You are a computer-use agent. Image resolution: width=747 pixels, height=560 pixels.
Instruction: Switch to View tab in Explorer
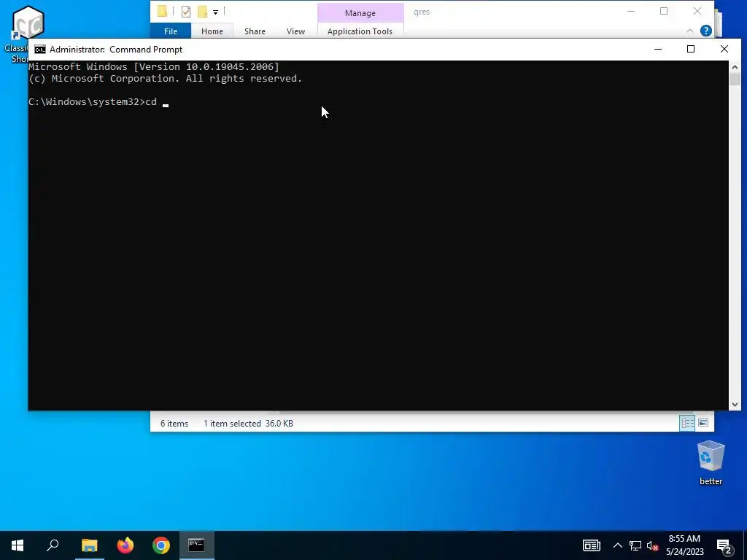[x=295, y=31]
